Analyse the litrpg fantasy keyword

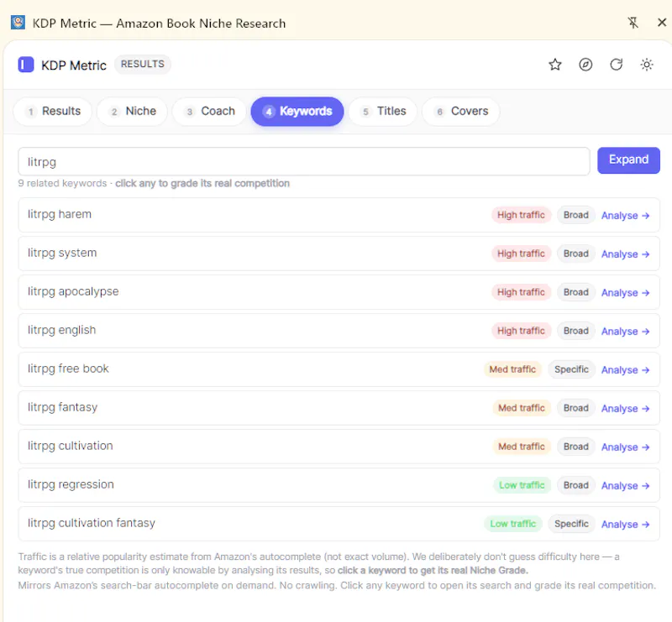click(625, 408)
